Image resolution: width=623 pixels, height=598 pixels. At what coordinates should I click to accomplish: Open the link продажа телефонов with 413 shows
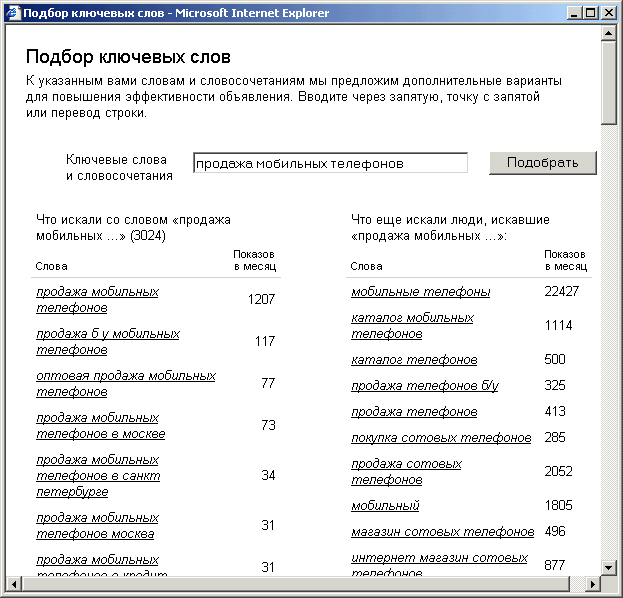pos(414,412)
